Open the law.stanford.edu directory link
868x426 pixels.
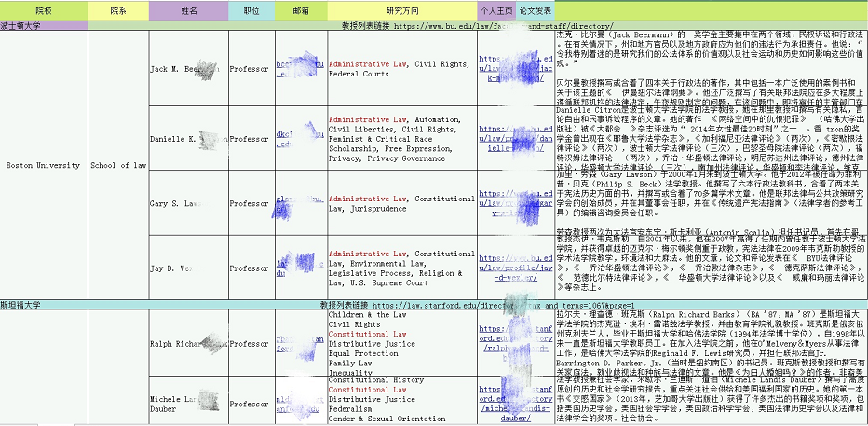pos(503,305)
